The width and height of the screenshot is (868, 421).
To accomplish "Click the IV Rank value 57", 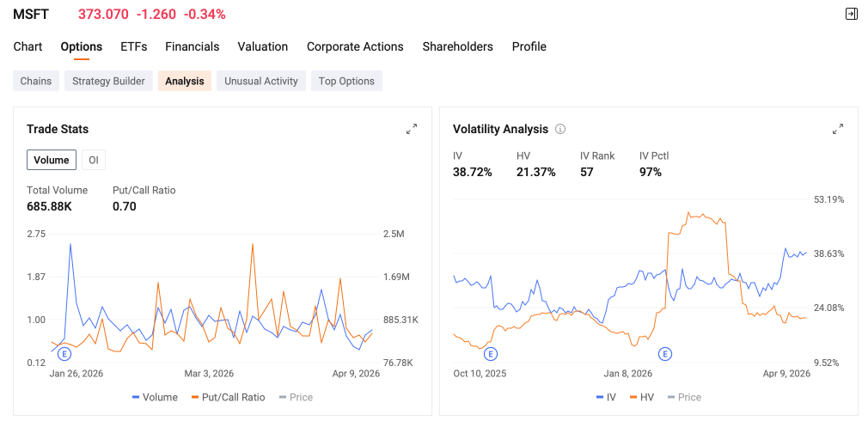I will tap(587, 172).
